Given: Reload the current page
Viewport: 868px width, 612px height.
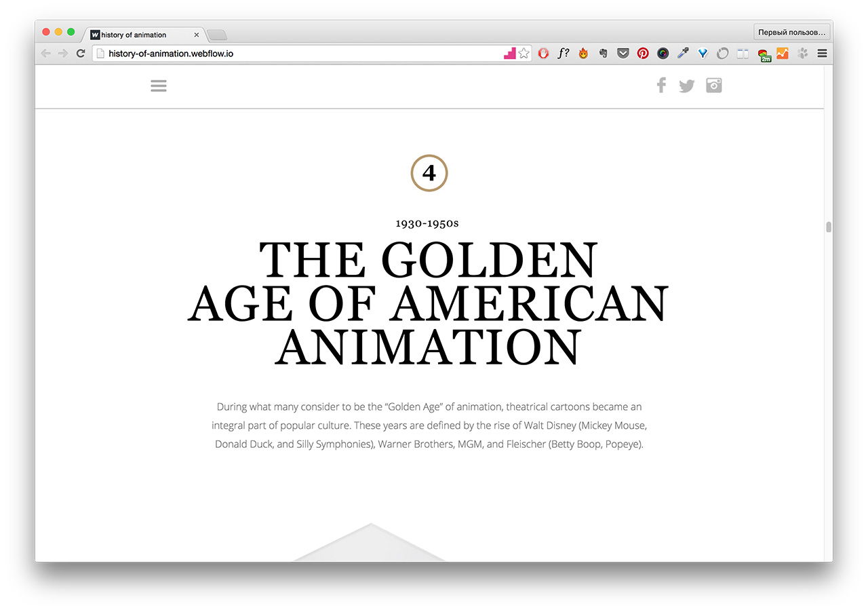Looking at the screenshot, I should pyautogui.click(x=81, y=53).
